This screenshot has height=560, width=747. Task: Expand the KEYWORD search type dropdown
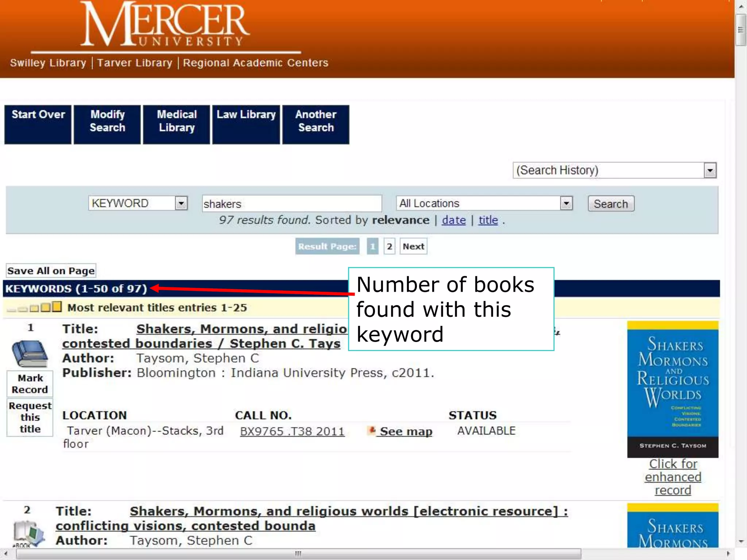138,203
